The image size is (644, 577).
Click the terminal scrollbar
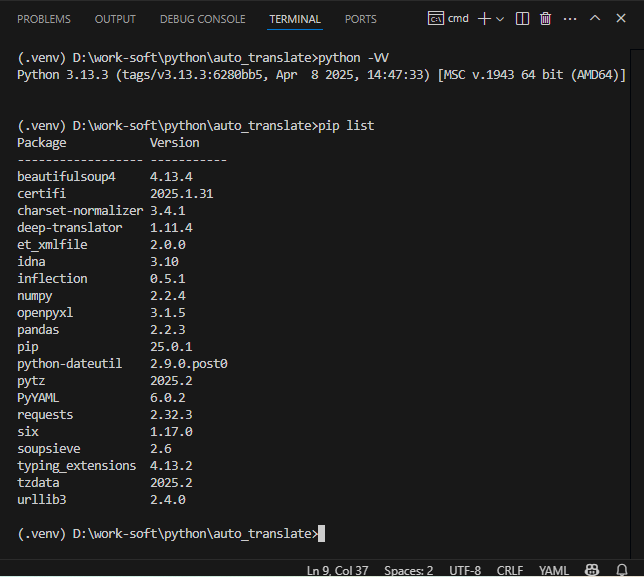637,304
